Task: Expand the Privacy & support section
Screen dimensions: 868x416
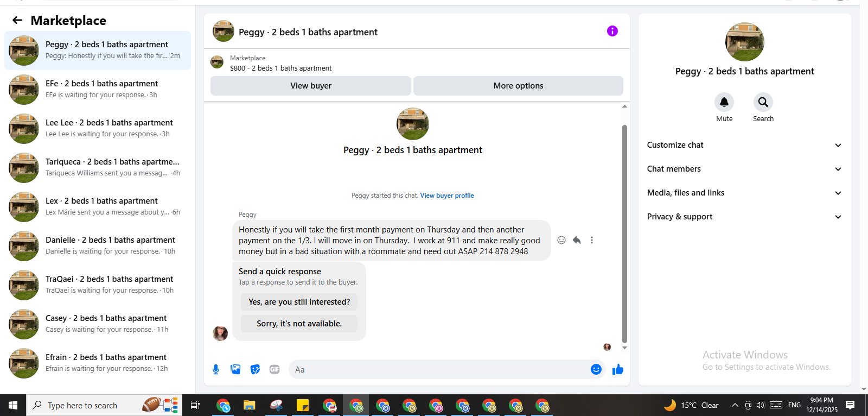Action: (x=744, y=217)
